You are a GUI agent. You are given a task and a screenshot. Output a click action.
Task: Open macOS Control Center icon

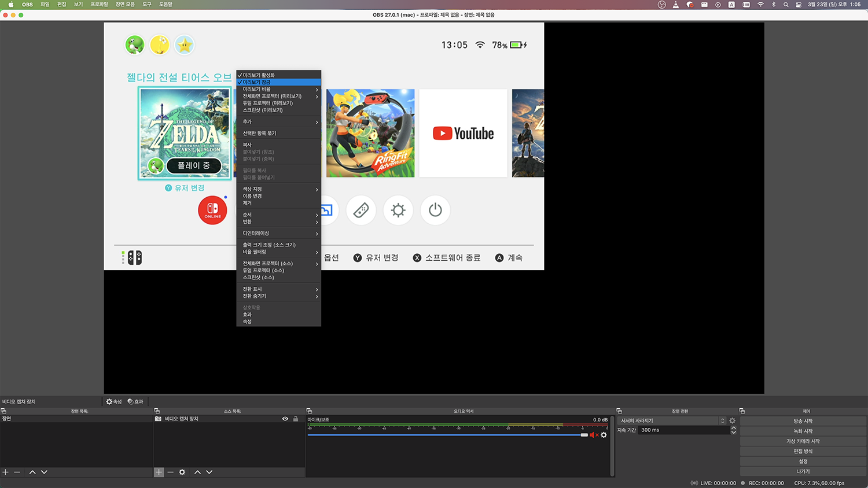coord(799,4)
